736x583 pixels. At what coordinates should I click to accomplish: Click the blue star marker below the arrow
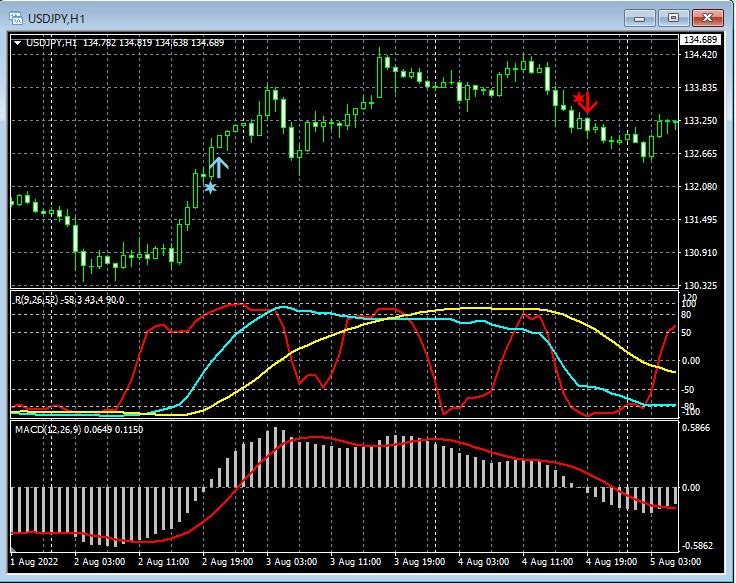[210, 187]
